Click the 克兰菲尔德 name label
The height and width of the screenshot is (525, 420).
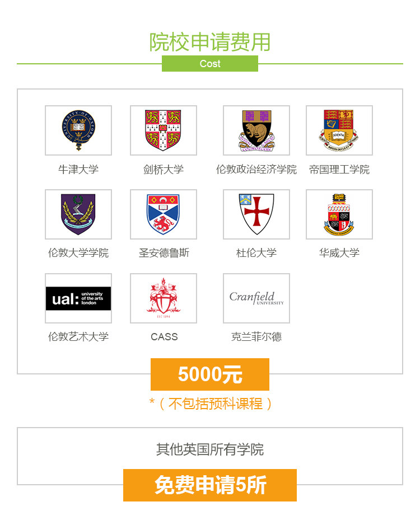coord(256,337)
